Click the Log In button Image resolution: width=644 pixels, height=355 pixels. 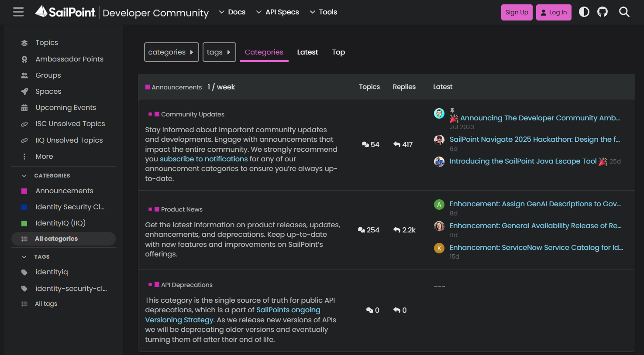(554, 12)
